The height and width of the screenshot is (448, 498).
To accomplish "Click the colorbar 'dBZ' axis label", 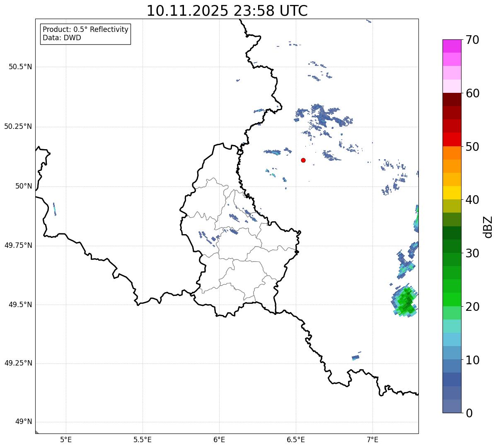I will 488,227.
